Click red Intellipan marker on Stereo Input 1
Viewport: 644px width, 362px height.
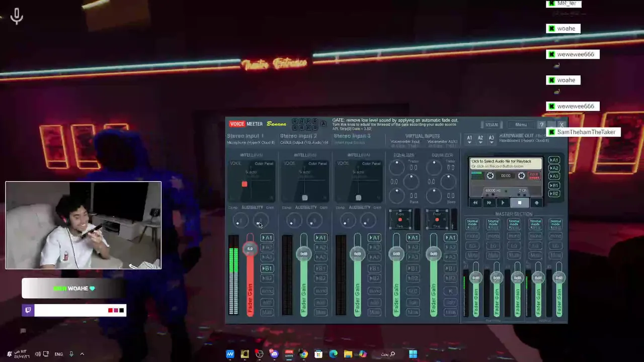[245, 184]
